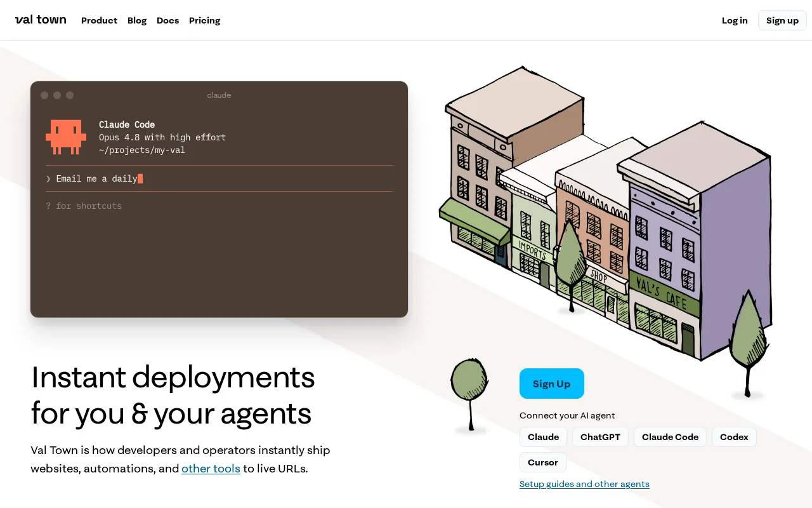Click the terminal prompt chevron symbol
The height and width of the screenshot is (508, 812).
pyautogui.click(x=48, y=179)
